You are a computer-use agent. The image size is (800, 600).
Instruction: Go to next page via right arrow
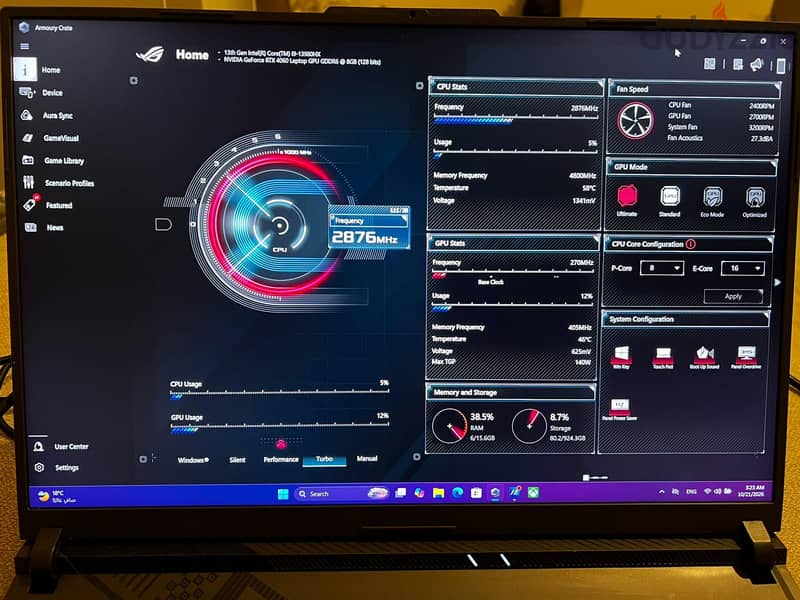point(778,282)
